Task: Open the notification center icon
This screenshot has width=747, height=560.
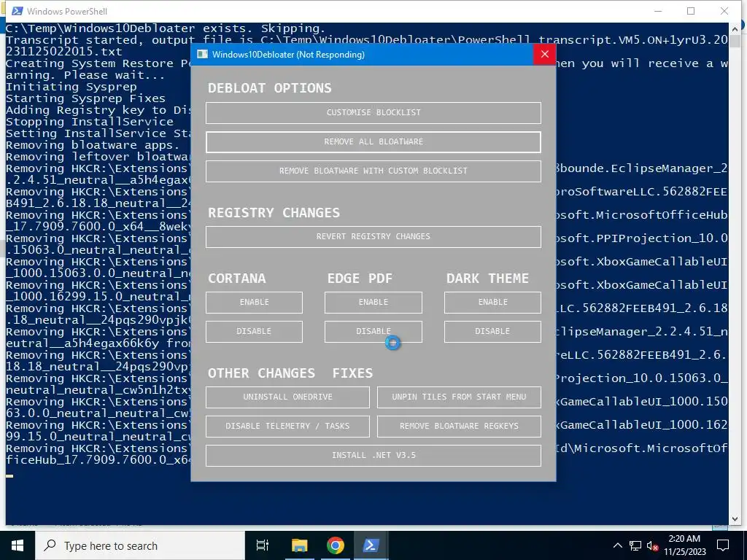Action: [x=723, y=545]
